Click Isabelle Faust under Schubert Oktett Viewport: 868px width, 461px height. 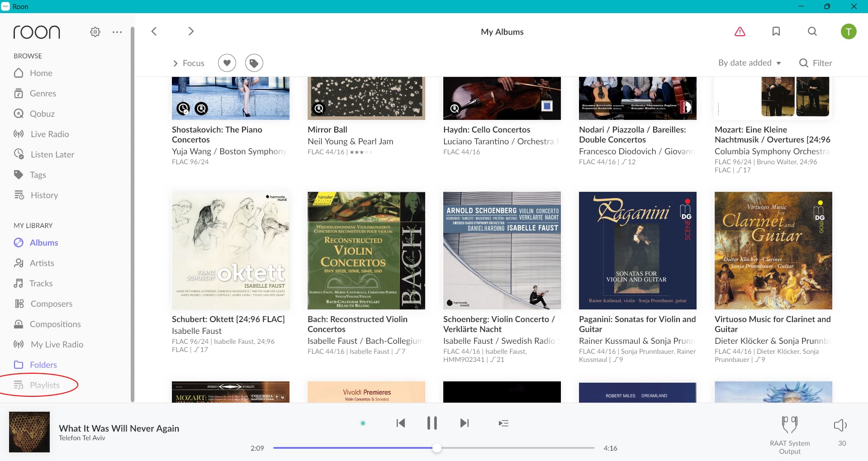coord(197,331)
